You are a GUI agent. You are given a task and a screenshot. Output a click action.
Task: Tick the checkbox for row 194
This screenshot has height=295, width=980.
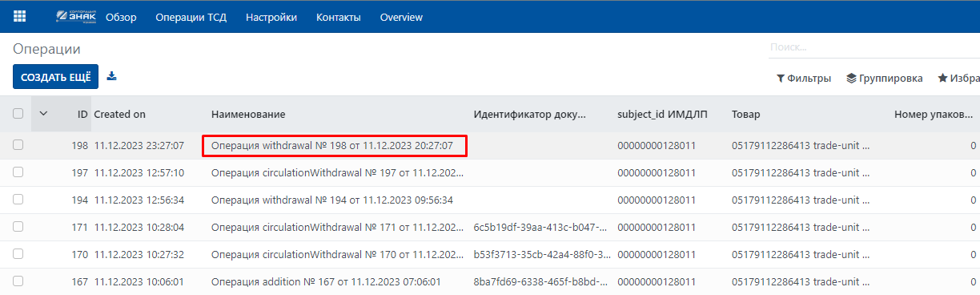tap(18, 200)
